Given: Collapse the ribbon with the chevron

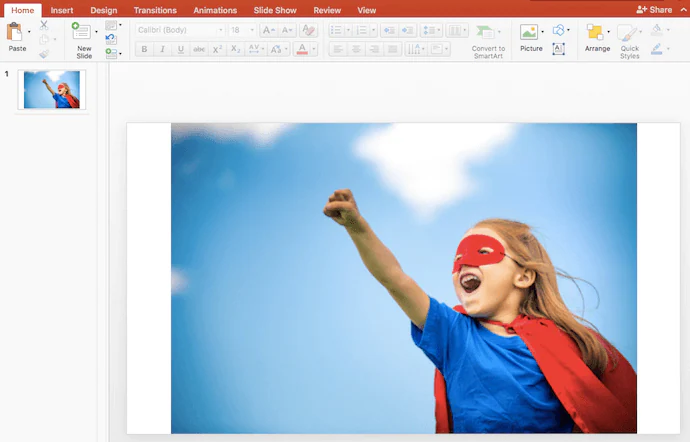Looking at the screenshot, I should (684, 10).
